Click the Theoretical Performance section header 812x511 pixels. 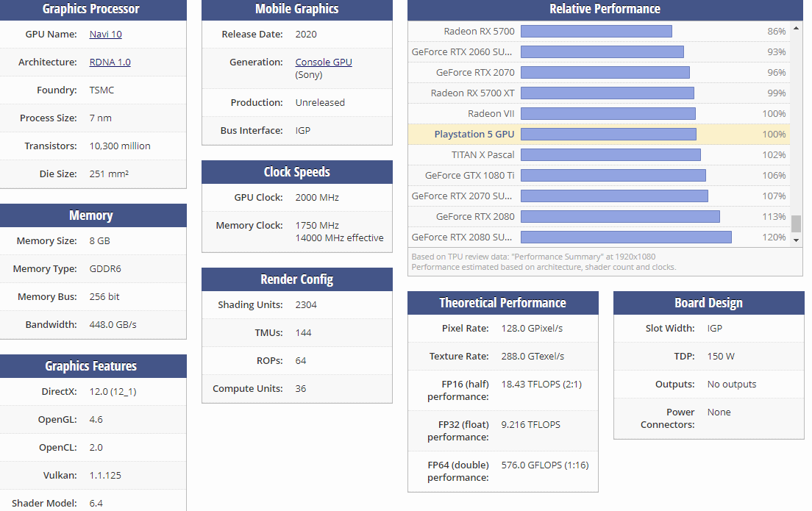502,303
